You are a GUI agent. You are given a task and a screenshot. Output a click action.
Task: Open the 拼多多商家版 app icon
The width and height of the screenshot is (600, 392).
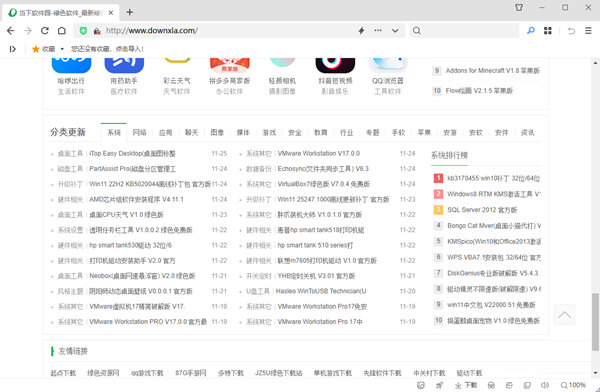pyautogui.click(x=230, y=66)
